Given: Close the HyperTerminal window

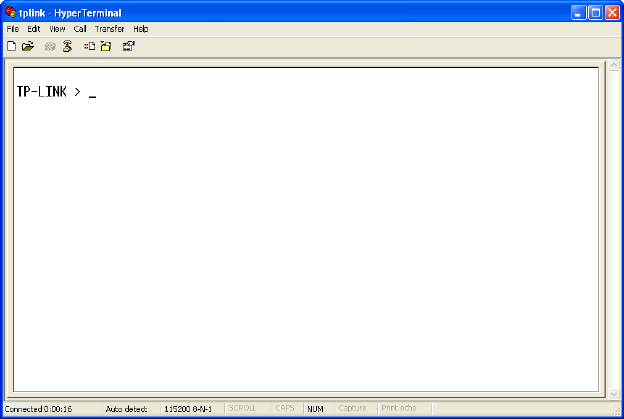Looking at the screenshot, I should [612, 13].
